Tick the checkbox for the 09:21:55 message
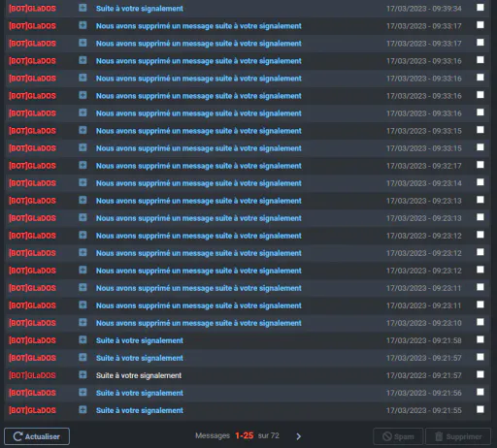 pyautogui.click(x=480, y=409)
